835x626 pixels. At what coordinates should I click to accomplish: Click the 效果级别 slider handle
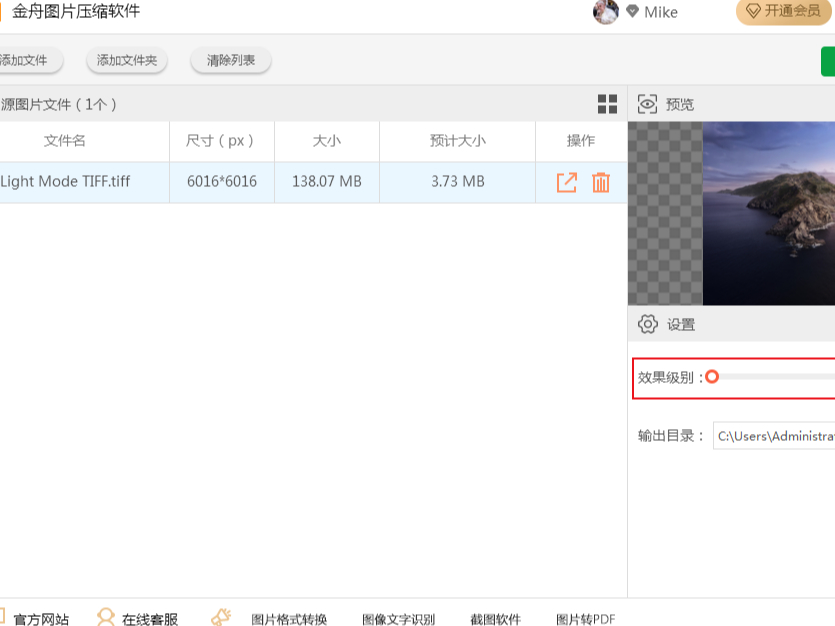pos(712,377)
